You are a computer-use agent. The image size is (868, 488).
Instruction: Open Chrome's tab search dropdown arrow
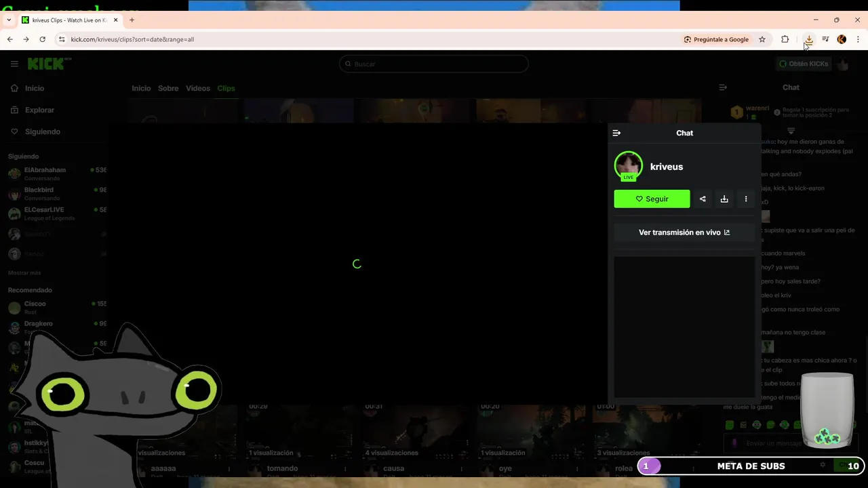(9, 20)
